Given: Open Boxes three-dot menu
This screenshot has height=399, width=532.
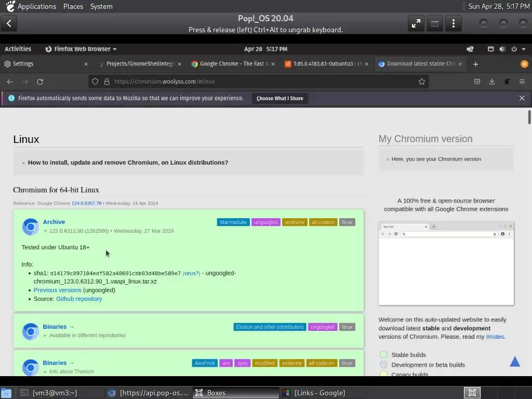Looking at the screenshot, I should [453, 23].
